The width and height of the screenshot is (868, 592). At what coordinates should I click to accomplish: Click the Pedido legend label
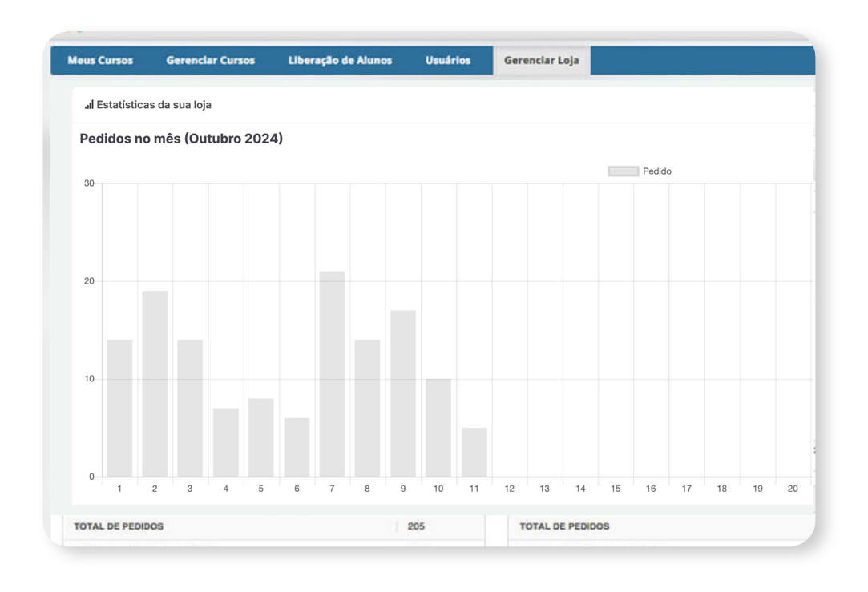pyautogui.click(x=657, y=171)
